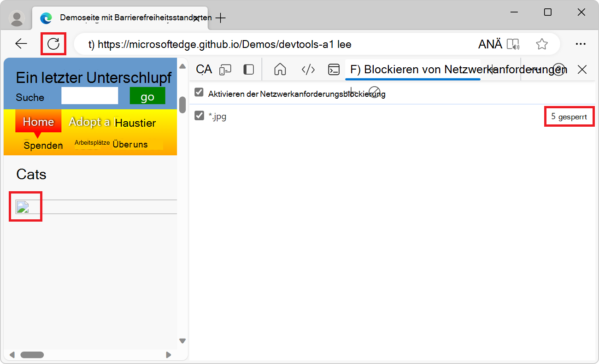Open the Spenden link
Screen dimensions: 599x364
(x=43, y=145)
